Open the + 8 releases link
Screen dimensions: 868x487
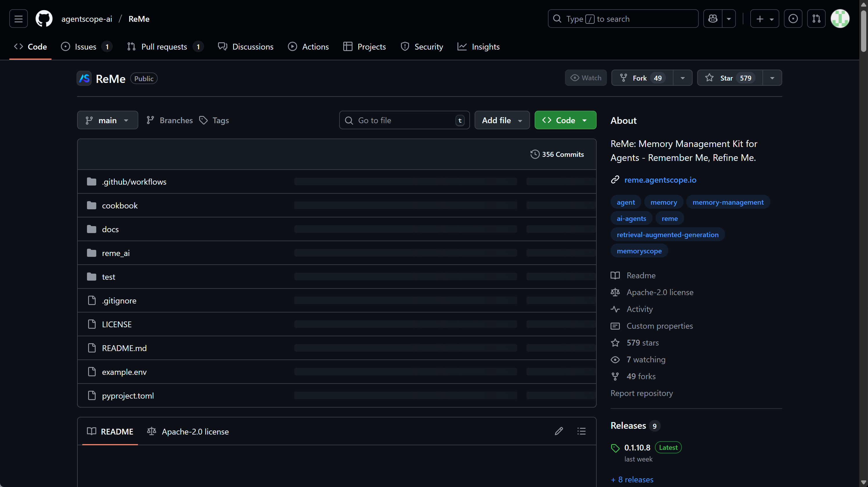pos(632,479)
